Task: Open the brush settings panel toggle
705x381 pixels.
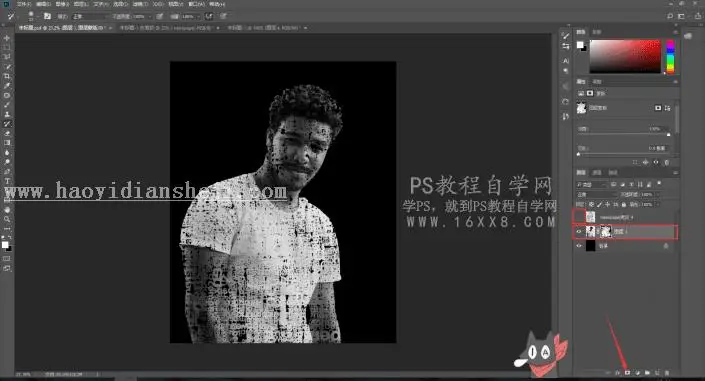Action: click(47, 16)
